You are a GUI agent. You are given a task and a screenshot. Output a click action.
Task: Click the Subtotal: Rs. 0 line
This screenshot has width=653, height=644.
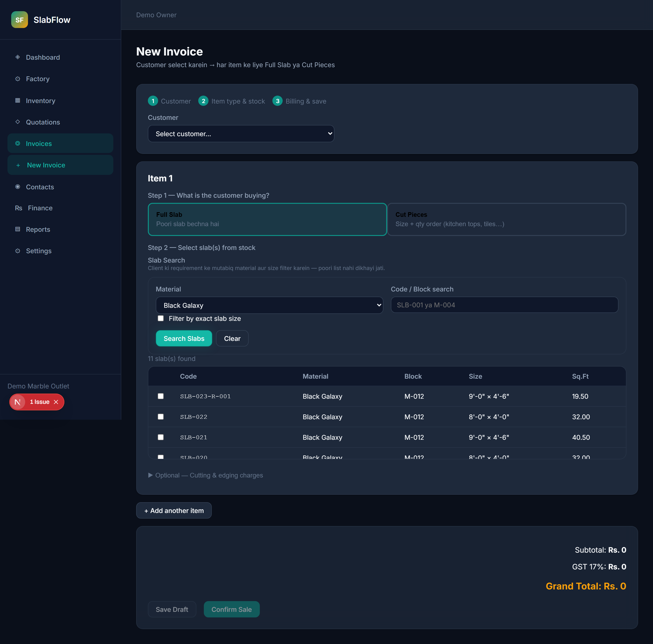[x=600, y=550]
